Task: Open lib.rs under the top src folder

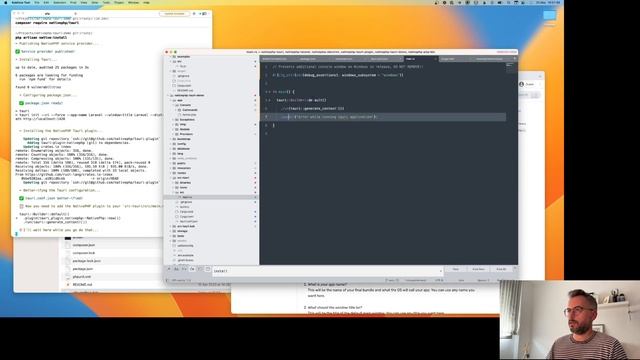Action: pos(183,66)
